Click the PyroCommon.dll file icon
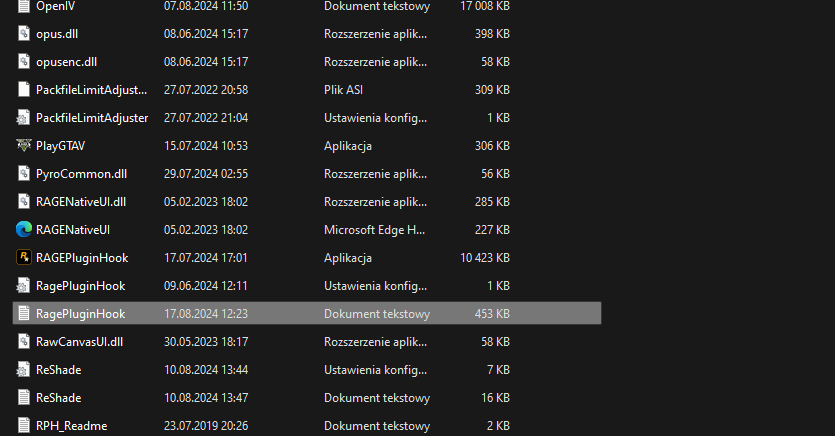Viewport: 835px width, 436px height. click(x=24, y=174)
